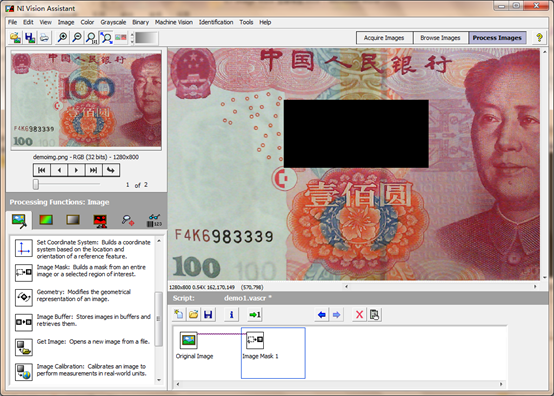Open the help question mark icon
Screen dimensions: 554x396
pos(539,37)
